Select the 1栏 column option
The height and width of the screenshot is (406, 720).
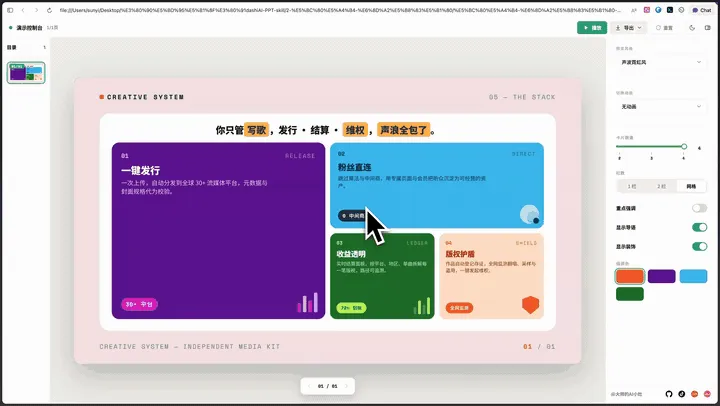coord(632,186)
